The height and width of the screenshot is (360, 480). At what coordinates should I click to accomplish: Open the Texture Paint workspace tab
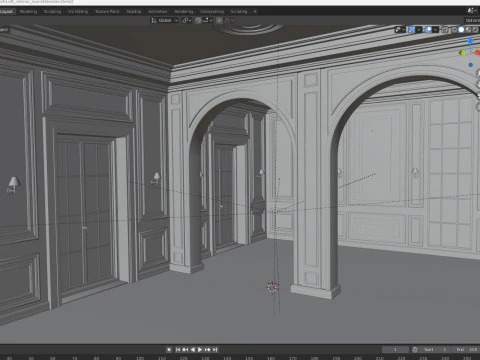[x=107, y=11]
